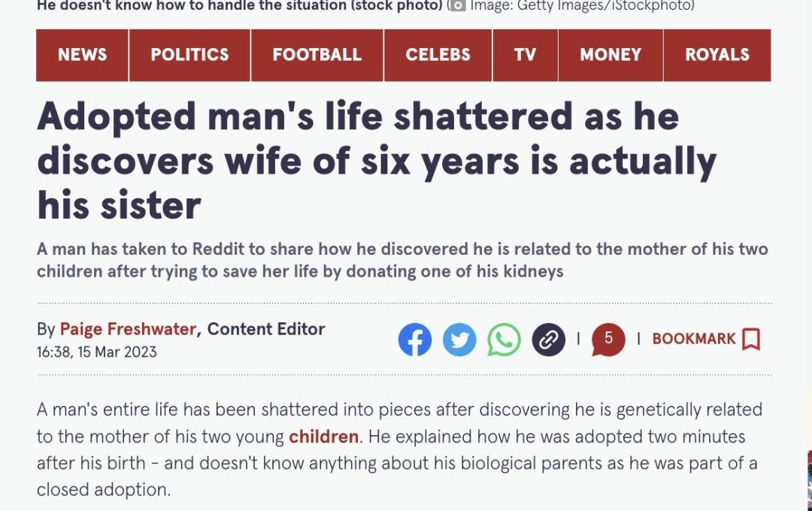Open the POLITICS section tab

point(189,55)
